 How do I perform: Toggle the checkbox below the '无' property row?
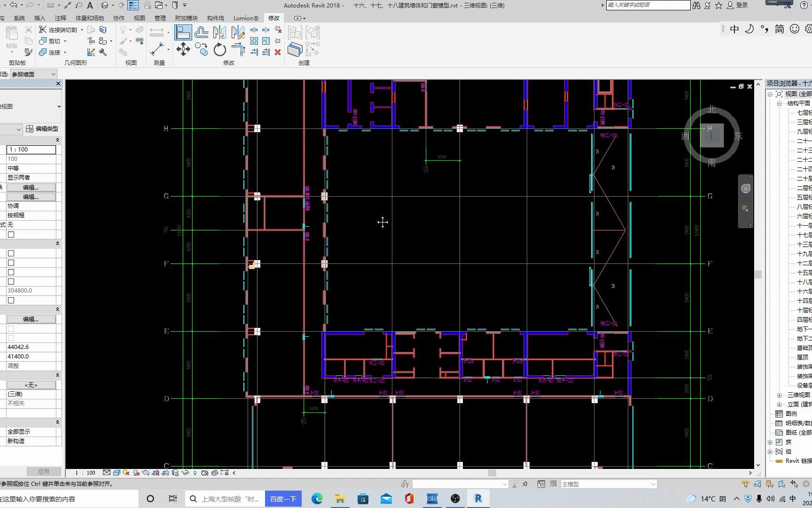click(11, 235)
